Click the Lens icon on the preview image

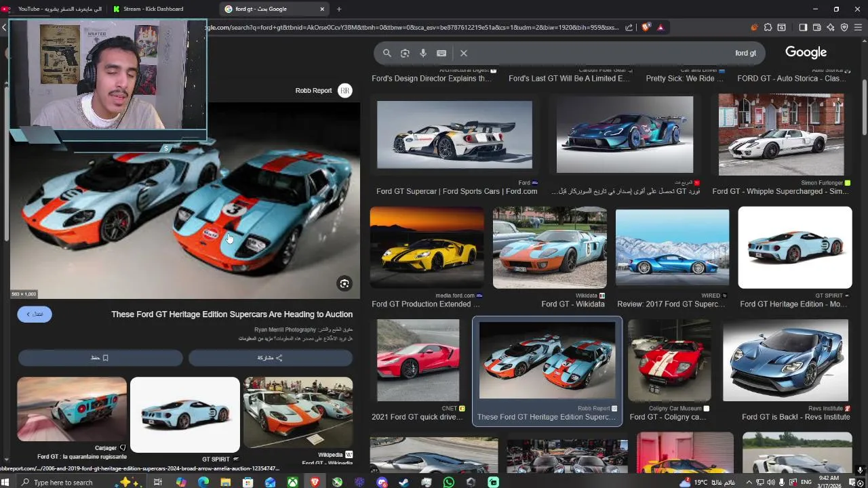[x=344, y=284]
